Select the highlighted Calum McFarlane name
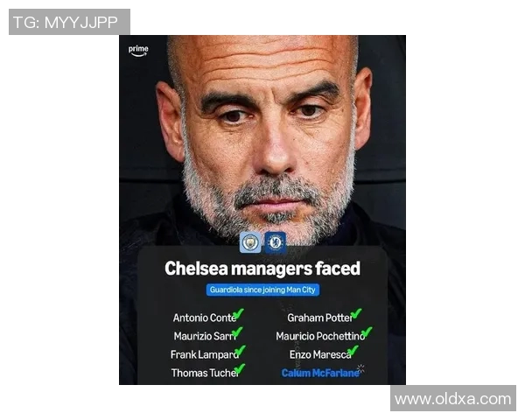 pyautogui.click(x=320, y=373)
